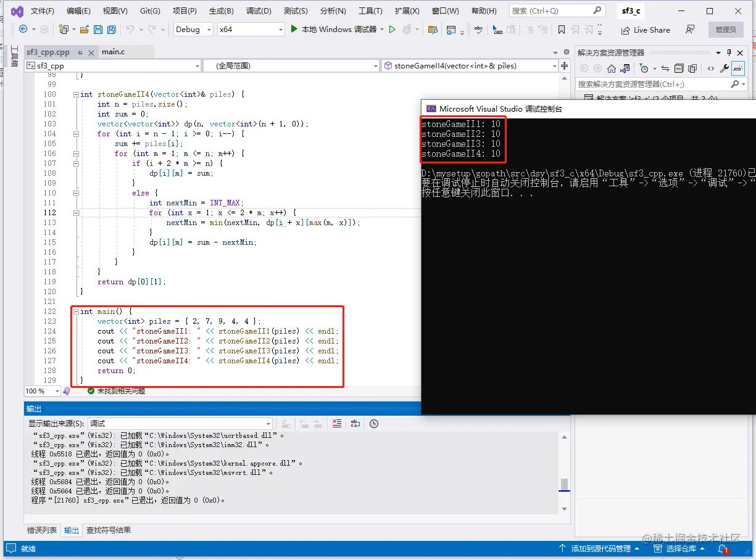This screenshot has height=560, width=756.
Task: Click the find in files folder icon
Action: (433, 30)
